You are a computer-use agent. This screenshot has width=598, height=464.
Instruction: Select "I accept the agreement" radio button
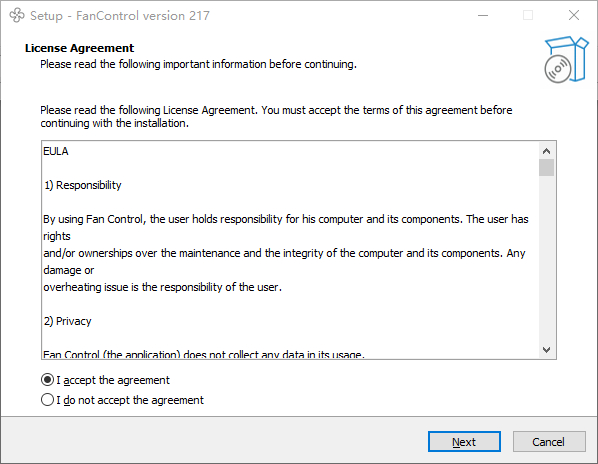pos(47,380)
